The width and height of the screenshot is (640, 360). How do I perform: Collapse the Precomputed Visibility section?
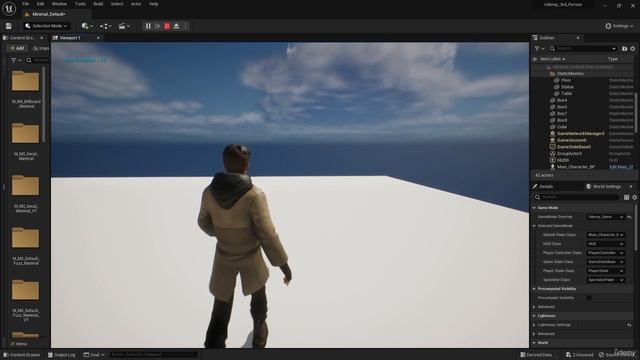534,289
